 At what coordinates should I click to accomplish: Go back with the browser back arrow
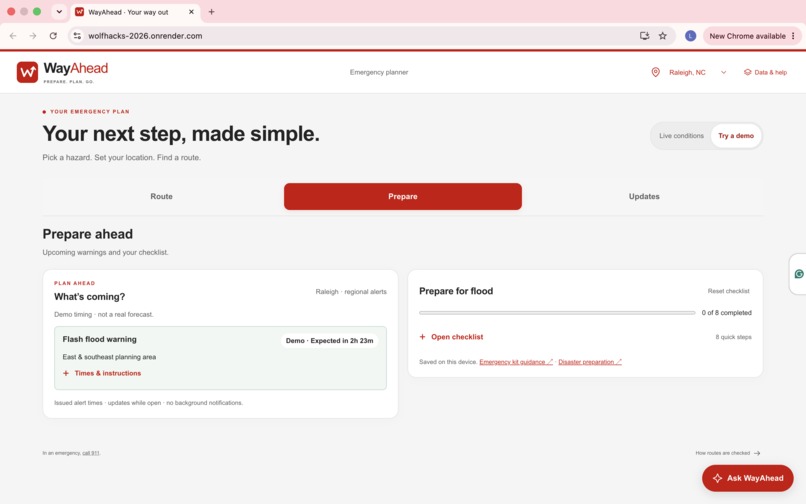[13, 36]
